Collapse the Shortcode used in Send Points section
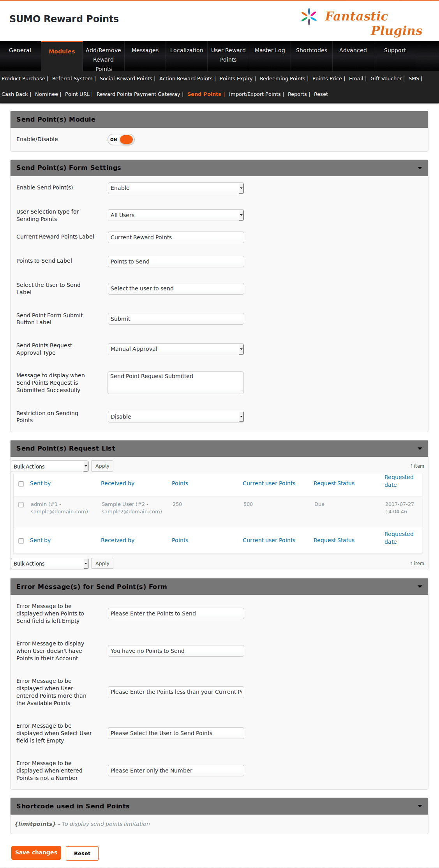Viewport: 439px width, 868px height. [420, 806]
